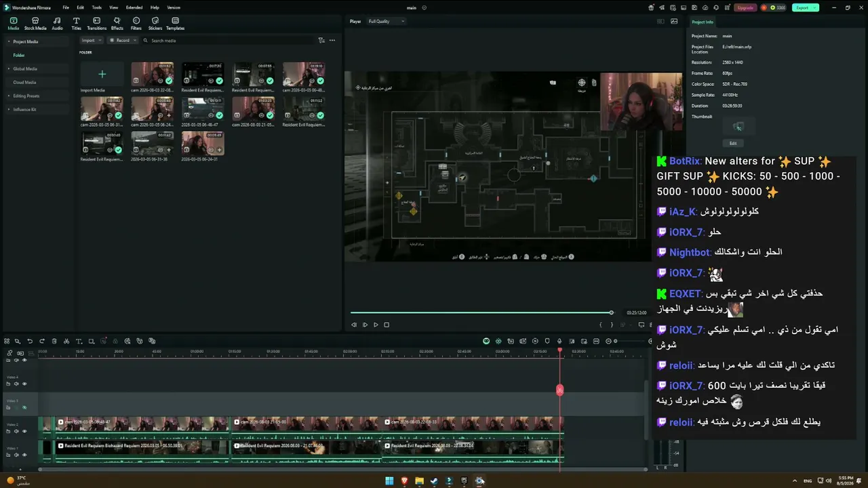Click the zoom-out minus icon on the timeline
The width and height of the screenshot is (868, 488).
(608, 341)
